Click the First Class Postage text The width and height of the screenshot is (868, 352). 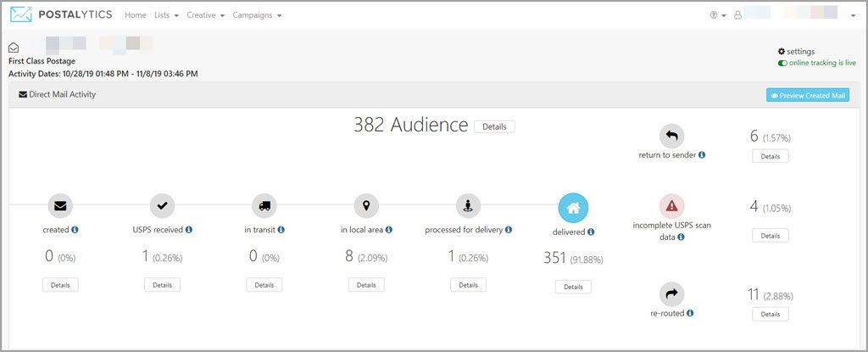[42, 61]
